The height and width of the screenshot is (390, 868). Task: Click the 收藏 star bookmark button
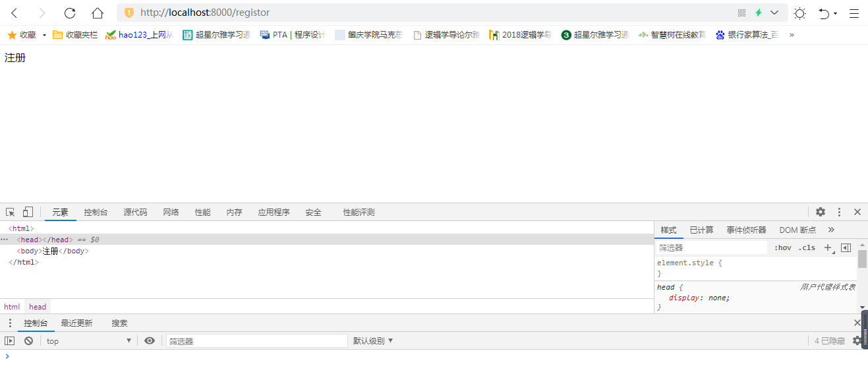click(x=22, y=35)
